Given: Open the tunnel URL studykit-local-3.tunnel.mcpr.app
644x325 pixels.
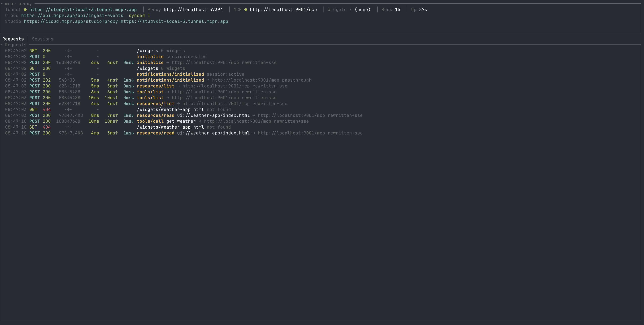Looking at the screenshot, I should [x=83, y=10].
